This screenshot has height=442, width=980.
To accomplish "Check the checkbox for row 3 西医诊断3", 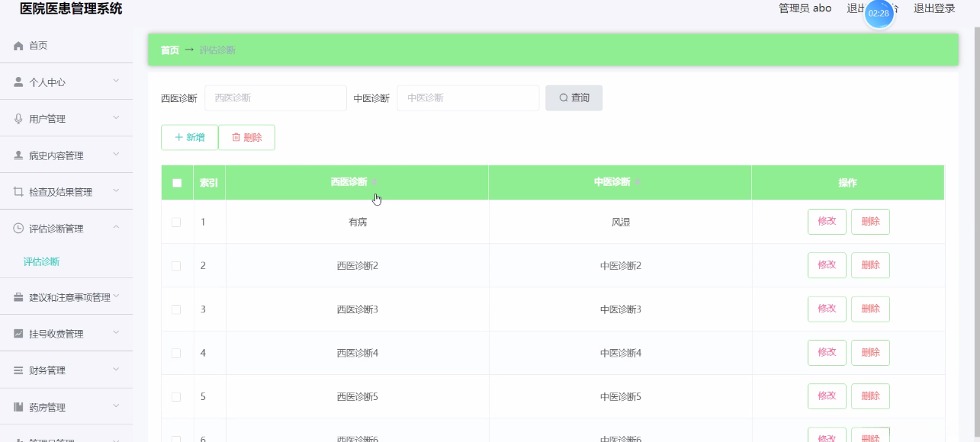I will pyautogui.click(x=176, y=309).
